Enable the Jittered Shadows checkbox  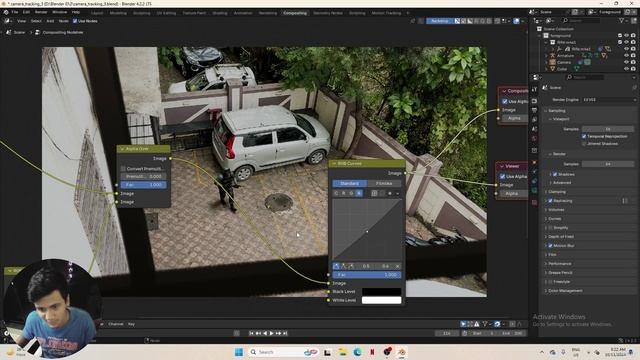584,144
